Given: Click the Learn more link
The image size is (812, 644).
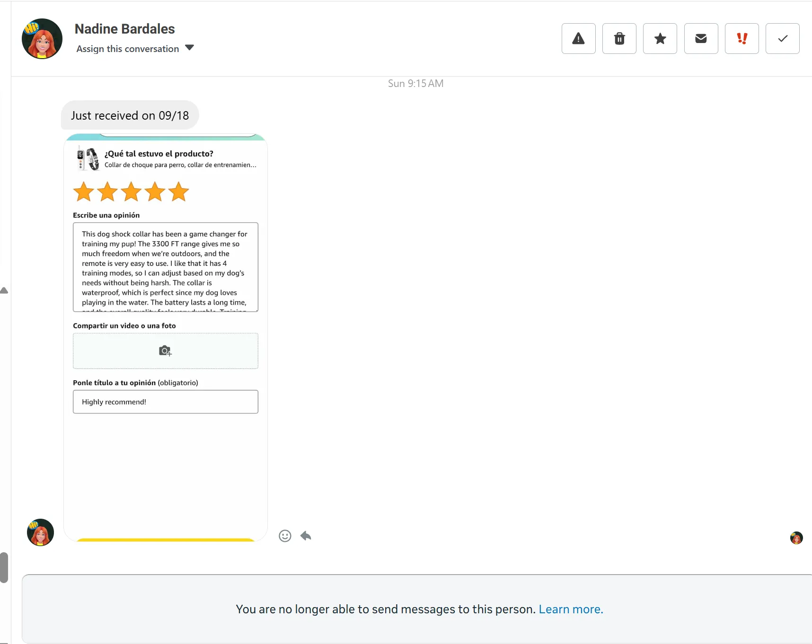Looking at the screenshot, I should click(x=571, y=609).
